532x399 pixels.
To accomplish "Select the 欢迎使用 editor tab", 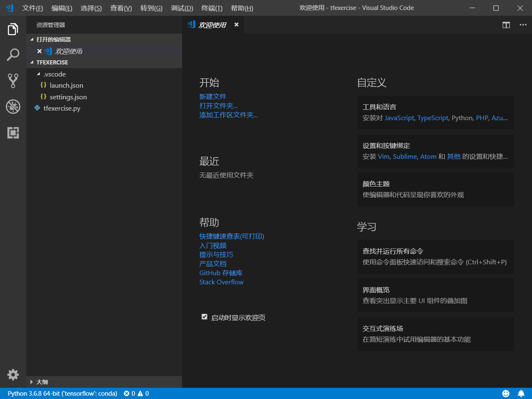I will (212, 25).
